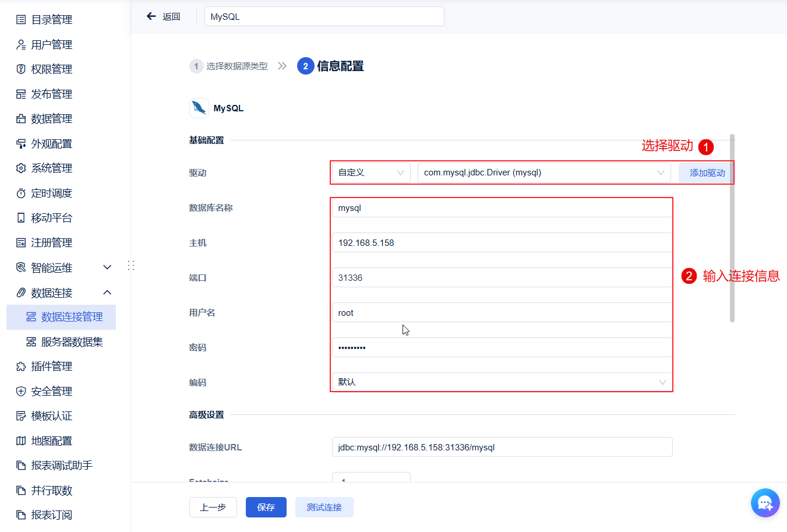Click the 目录管理 sidebar icon
The width and height of the screenshot is (787, 532).
coord(21,20)
